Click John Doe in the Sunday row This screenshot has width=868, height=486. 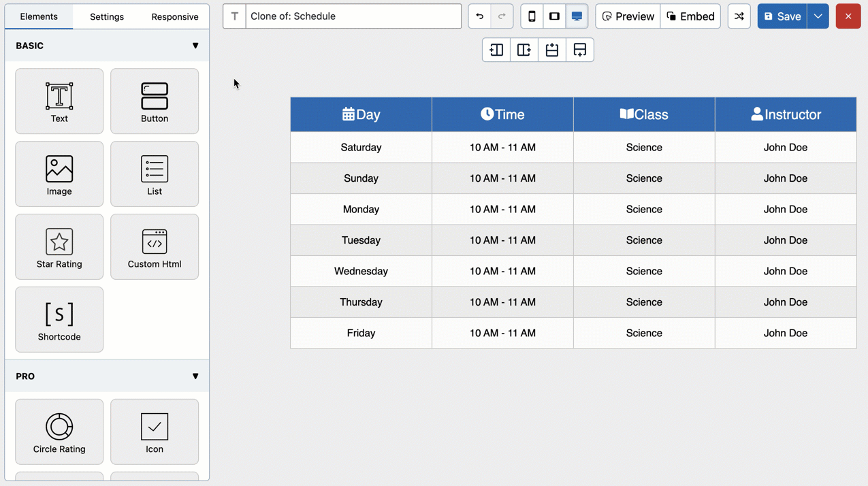pyautogui.click(x=786, y=178)
